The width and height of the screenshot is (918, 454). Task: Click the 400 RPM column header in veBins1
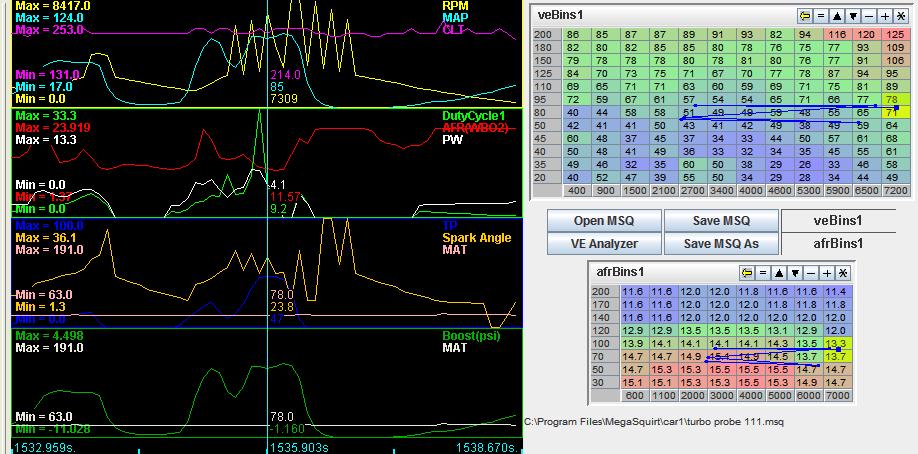pos(577,190)
